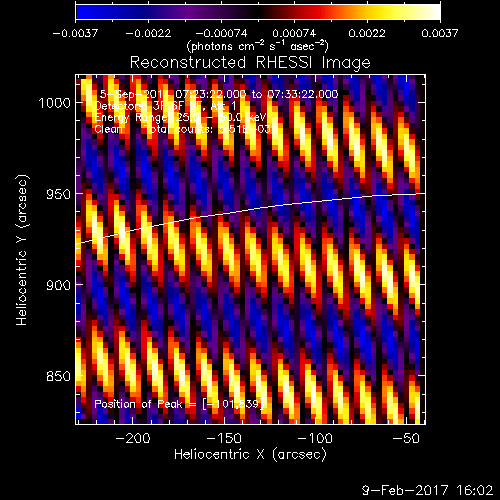Screen dimensions: 500x500
Task: Click the X-axis tick label -150
Action: click(224, 438)
